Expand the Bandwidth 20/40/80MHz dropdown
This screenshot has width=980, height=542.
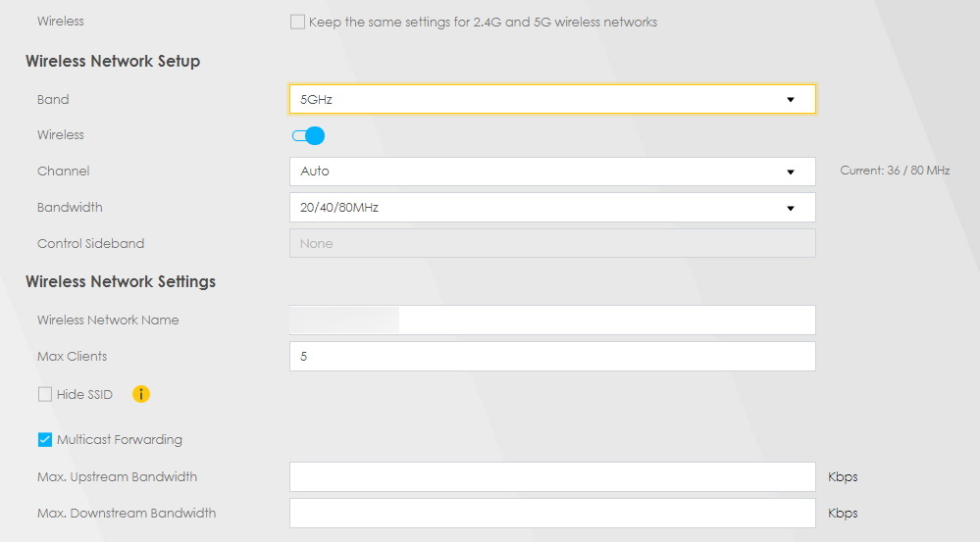(x=552, y=208)
